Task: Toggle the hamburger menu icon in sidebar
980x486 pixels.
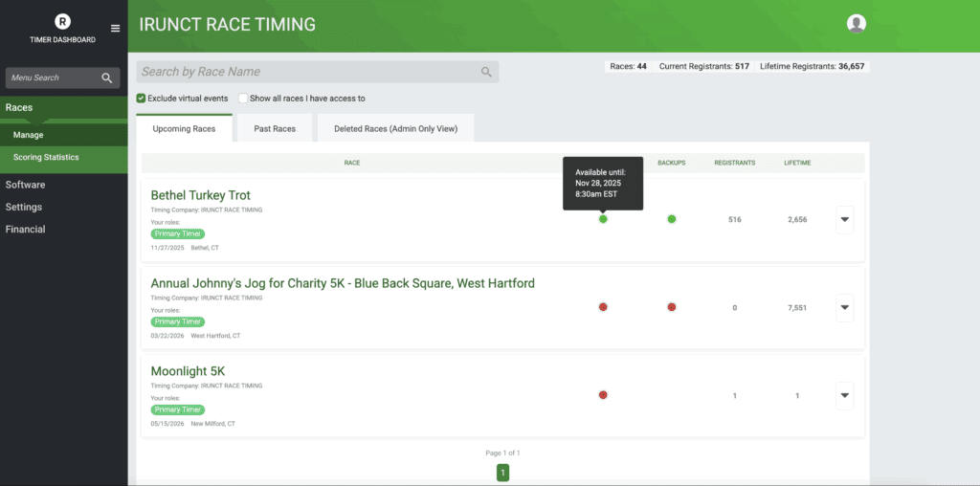Action: tap(115, 28)
